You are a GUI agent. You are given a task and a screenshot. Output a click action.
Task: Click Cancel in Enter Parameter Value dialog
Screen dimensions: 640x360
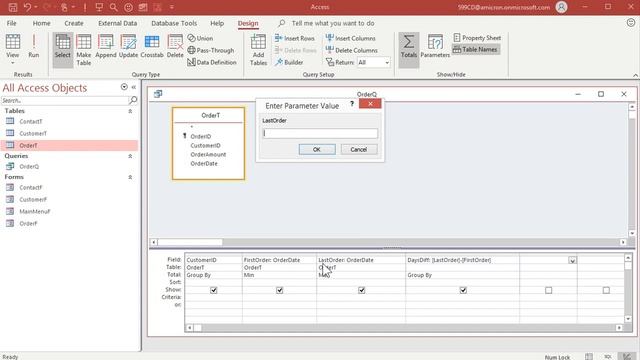tap(359, 149)
